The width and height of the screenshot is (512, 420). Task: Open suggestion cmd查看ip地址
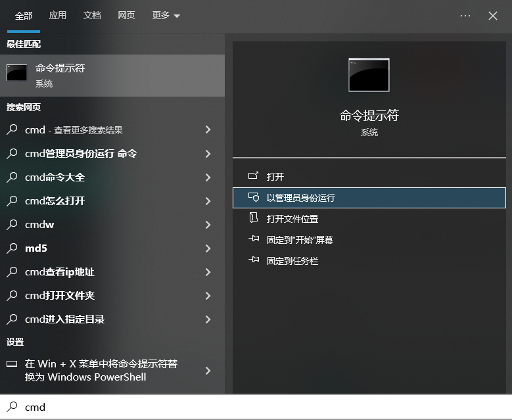[112, 272]
